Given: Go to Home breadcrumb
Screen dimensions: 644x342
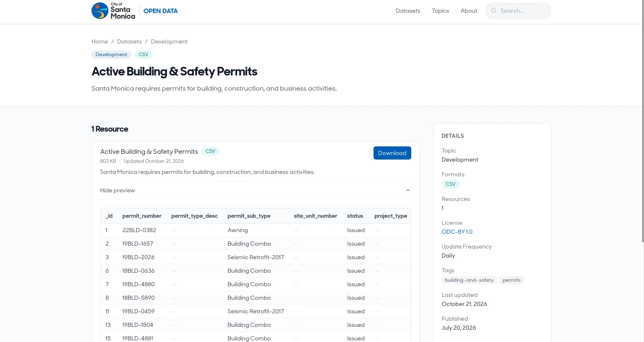Looking at the screenshot, I should (100, 41).
